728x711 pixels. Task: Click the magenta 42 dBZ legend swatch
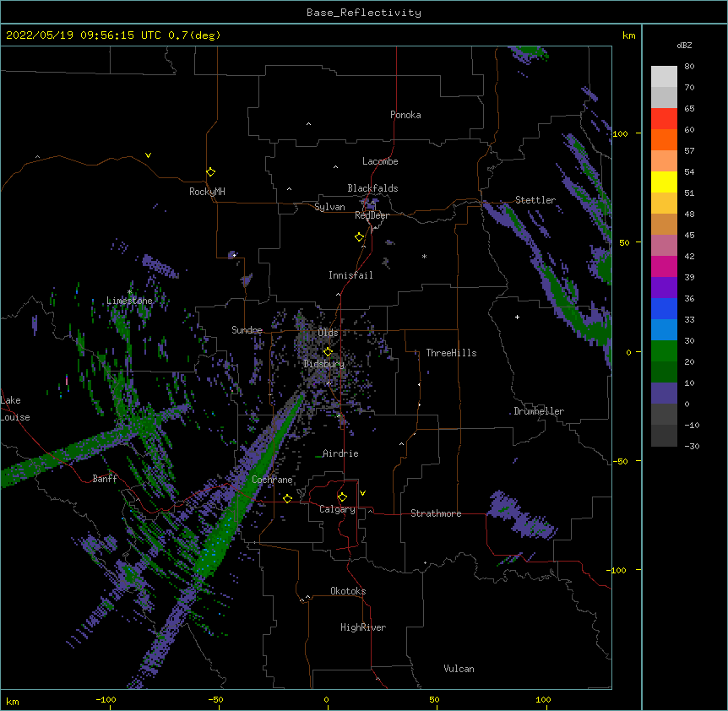(664, 266)
